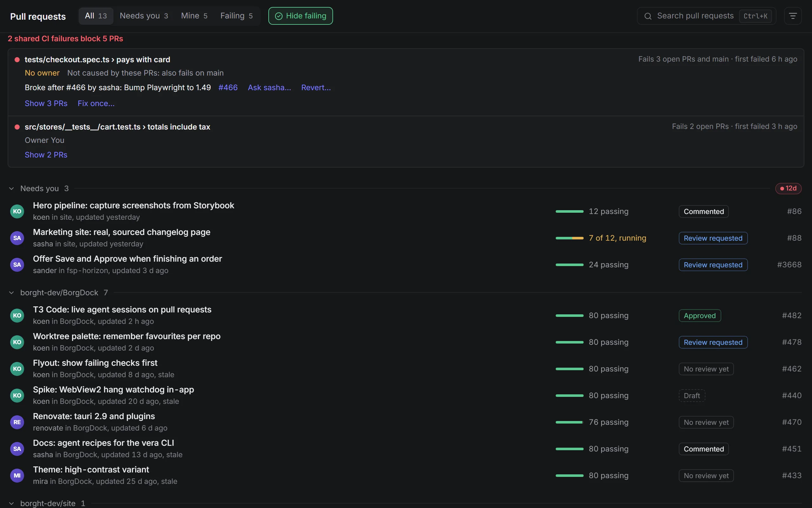This screenshot has height=508, width=812.
Task: Click the checks progress bar for 7 of 12 running
Action: click(569, 238)
